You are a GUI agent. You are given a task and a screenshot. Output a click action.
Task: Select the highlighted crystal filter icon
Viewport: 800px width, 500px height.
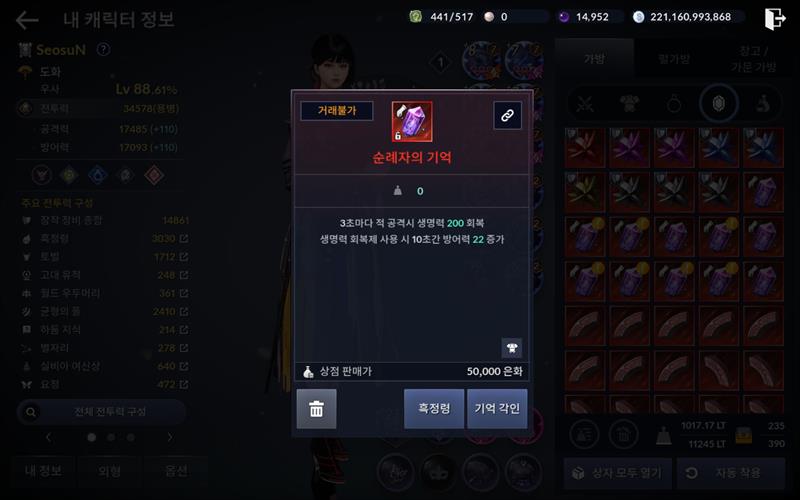[x=718, y=104]
